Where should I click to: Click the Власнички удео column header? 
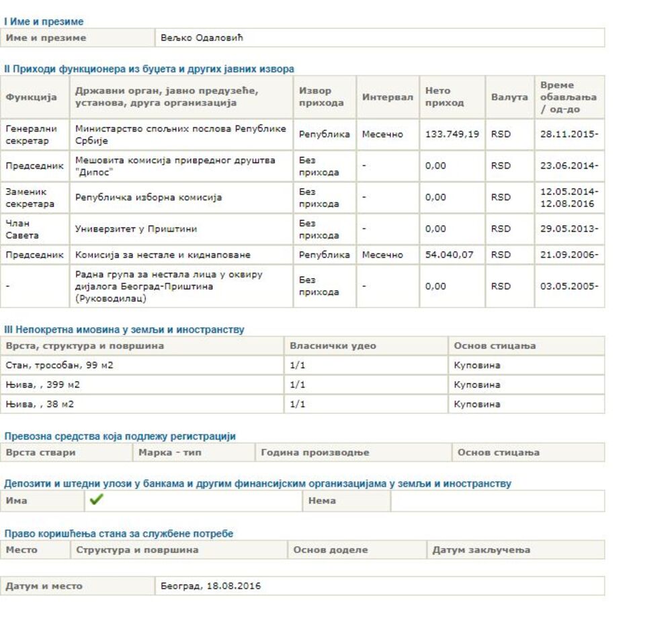(333, 346)
